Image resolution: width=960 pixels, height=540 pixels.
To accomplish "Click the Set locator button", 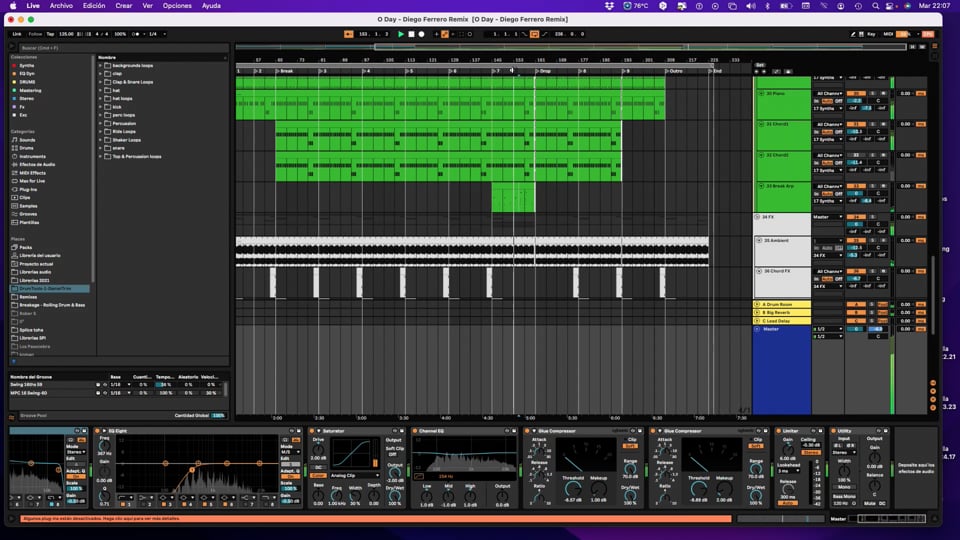I will click(x=760, y=65).
